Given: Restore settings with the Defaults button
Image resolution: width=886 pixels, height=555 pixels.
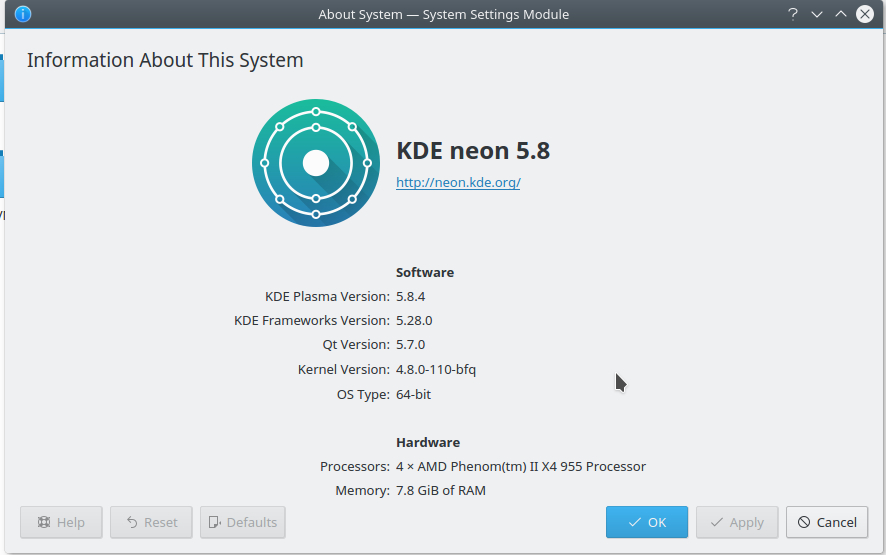Looking at the screenshot, I should coord(242,522).
